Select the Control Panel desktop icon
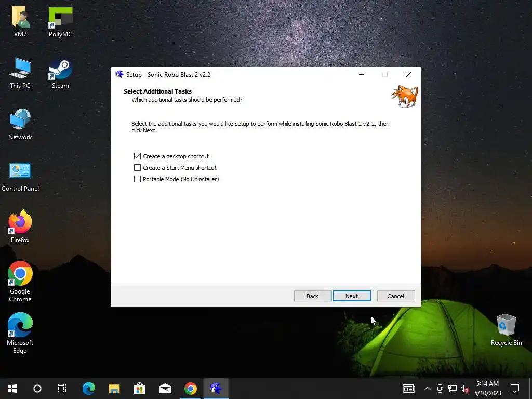The width and height of the screenshot is (532, 399). tap(20, 177)
